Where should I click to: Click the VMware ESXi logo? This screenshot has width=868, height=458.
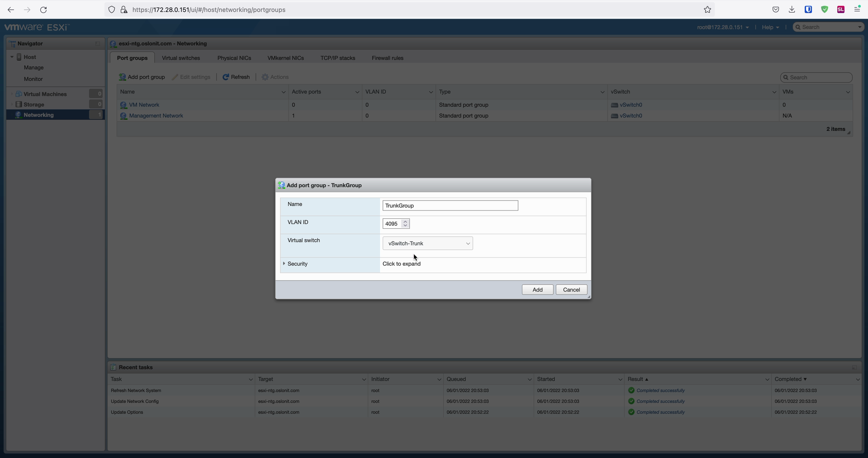pos(37,27)
